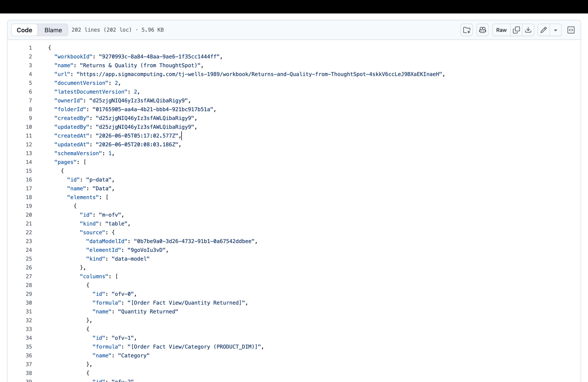Select line number 1
The image size is (588, 382).
point(30,48)
